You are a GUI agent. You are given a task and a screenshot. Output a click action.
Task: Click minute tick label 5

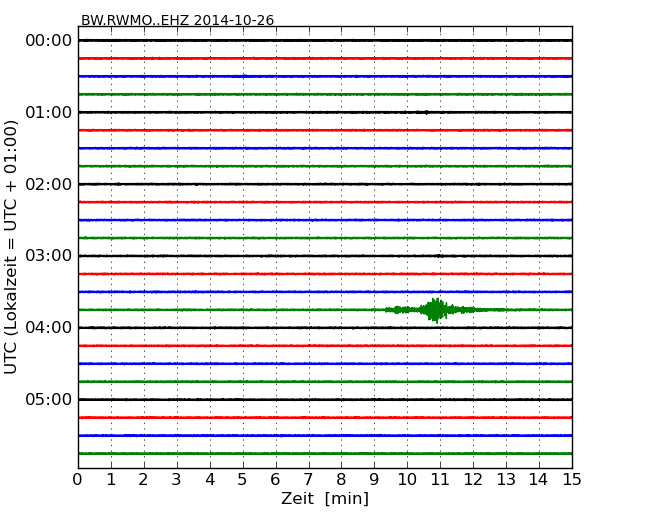pyautogui.click(x=243, y=479)
